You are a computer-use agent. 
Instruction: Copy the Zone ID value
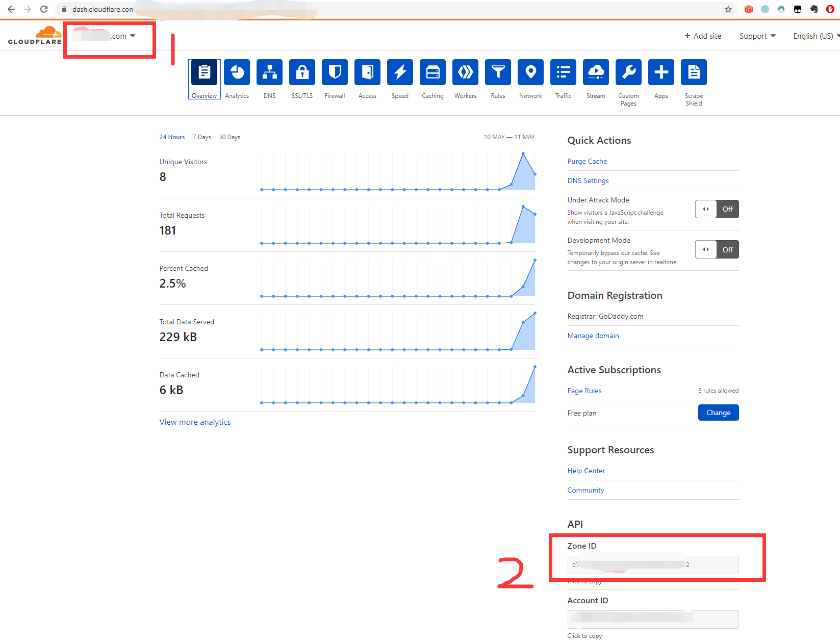pos(653,564)
